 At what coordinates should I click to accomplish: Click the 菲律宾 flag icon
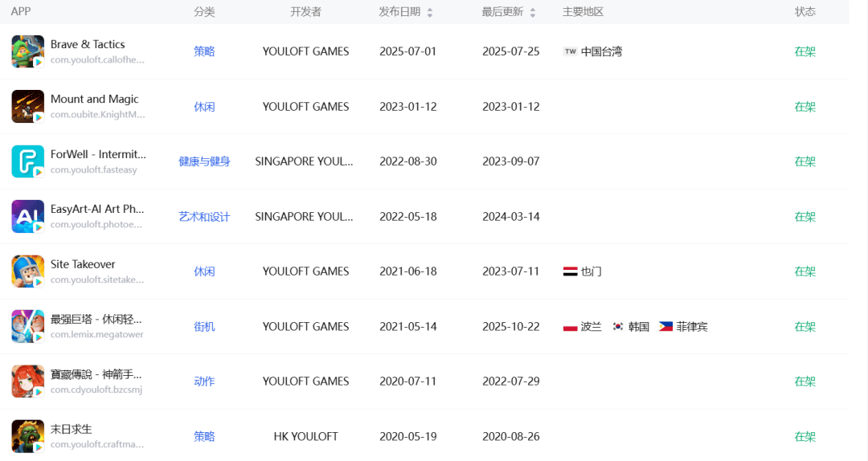665,327
